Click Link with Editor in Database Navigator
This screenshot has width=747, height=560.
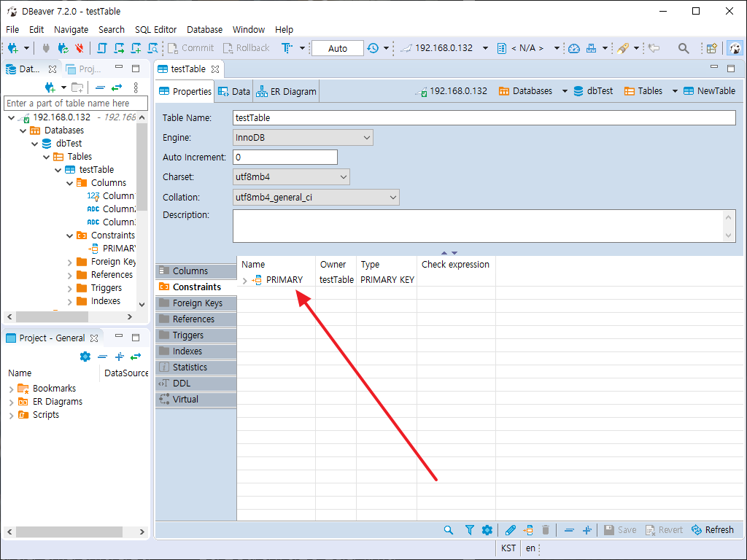pyautogui.click(x=117, y=87)
